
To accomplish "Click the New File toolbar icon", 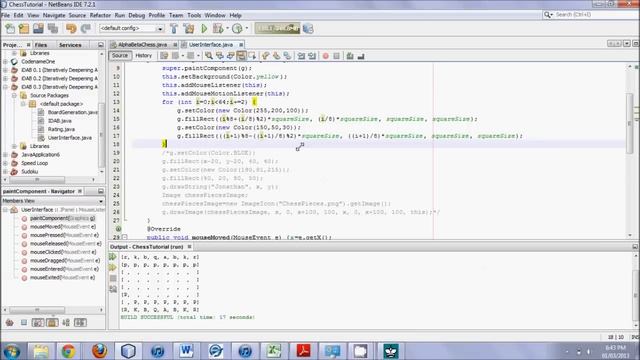I will [x=10, y=29].
